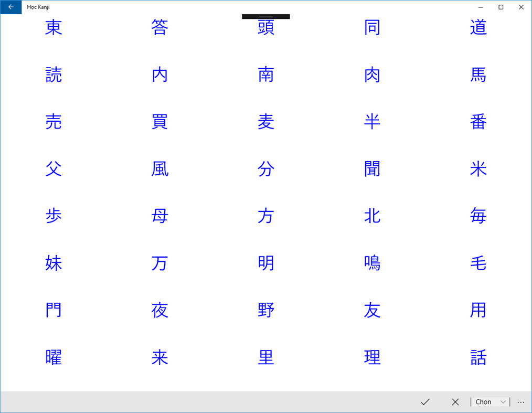Click the kanji 妹 in the left column
Screen dimensions: 532x413
click(53, 263)
